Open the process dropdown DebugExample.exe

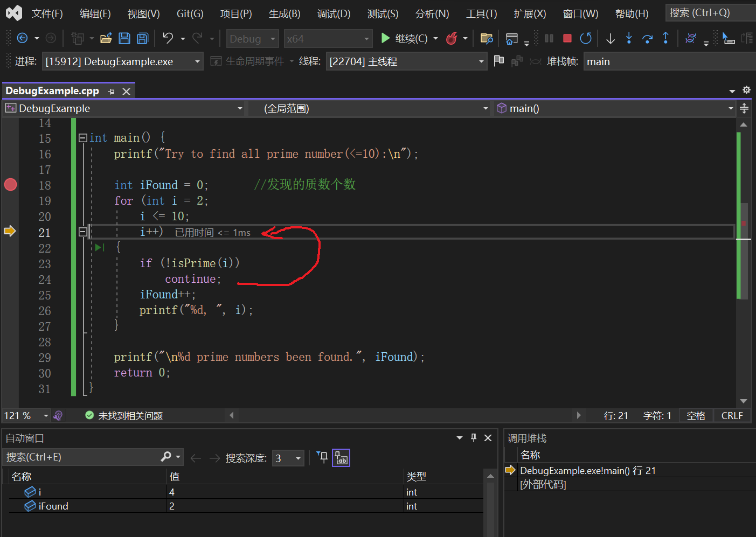coord(123,61)
